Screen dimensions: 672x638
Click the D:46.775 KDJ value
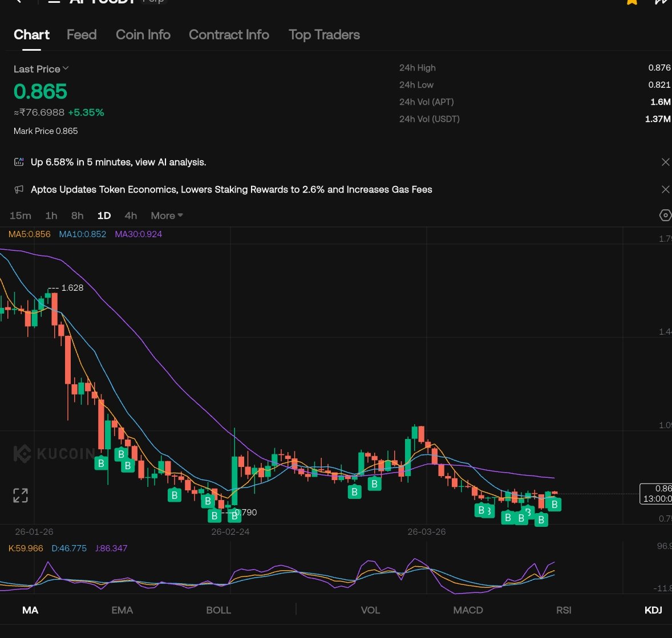(x=69, y=548)
